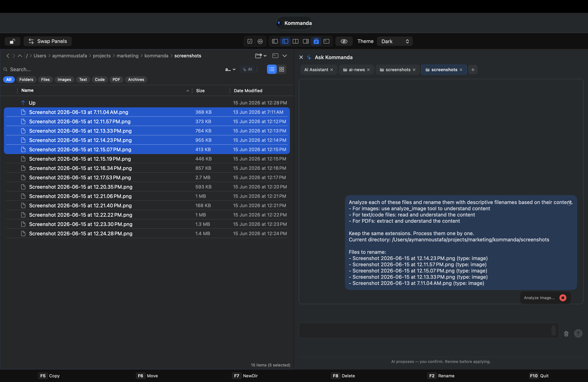Click file icon of Screenshot 12.24.28 PM.png

tap(23, 234)
